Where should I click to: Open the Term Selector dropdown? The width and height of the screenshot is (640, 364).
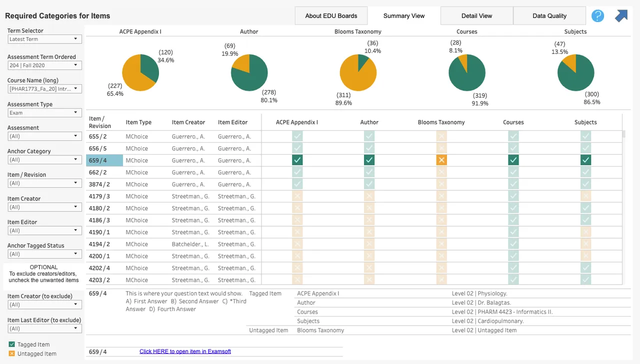44,39
